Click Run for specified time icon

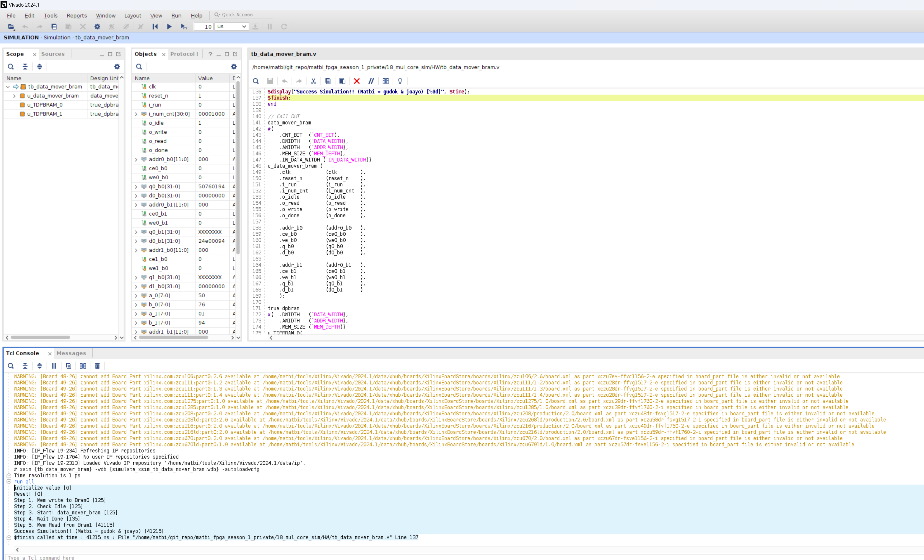click(x=184, y=27)
